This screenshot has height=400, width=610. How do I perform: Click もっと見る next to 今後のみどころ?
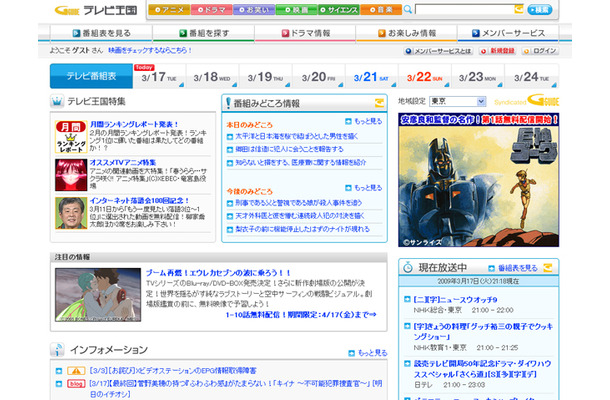364,188
